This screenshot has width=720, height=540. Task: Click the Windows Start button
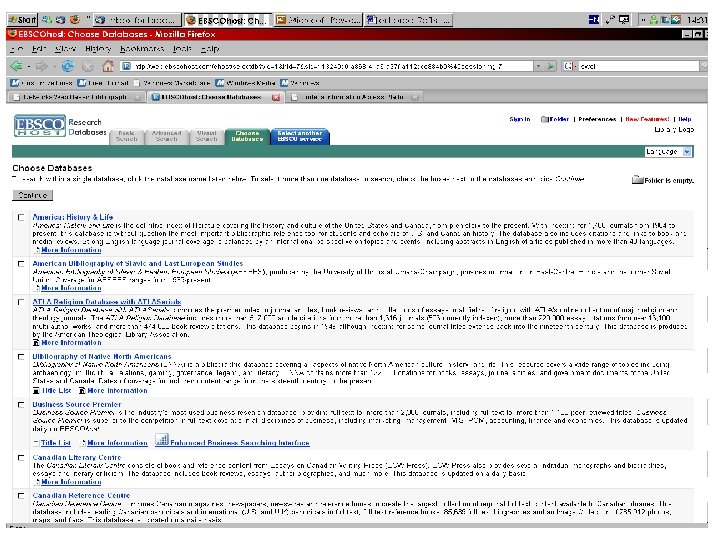(22, 20)
